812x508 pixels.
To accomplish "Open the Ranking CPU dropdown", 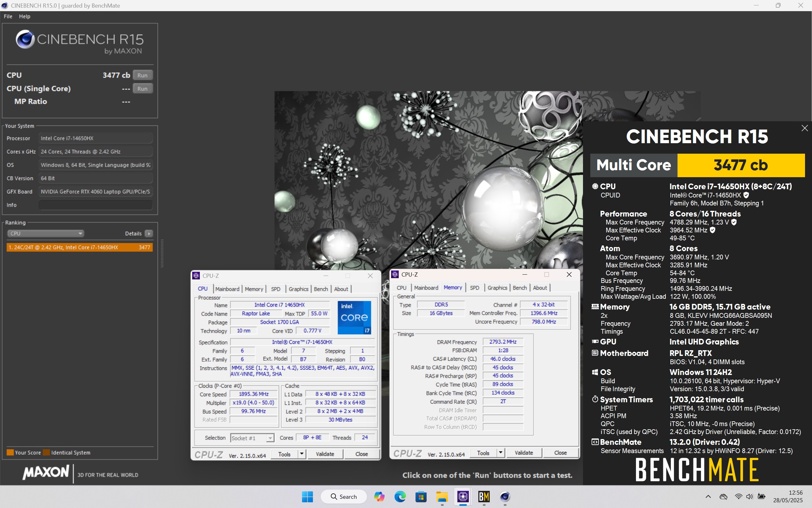I will point(45,233).
